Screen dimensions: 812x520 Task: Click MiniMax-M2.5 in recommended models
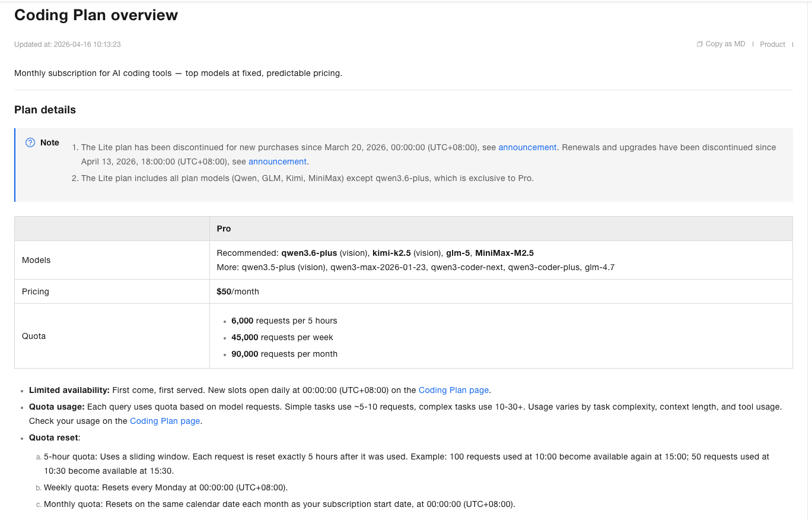(504, 253)
